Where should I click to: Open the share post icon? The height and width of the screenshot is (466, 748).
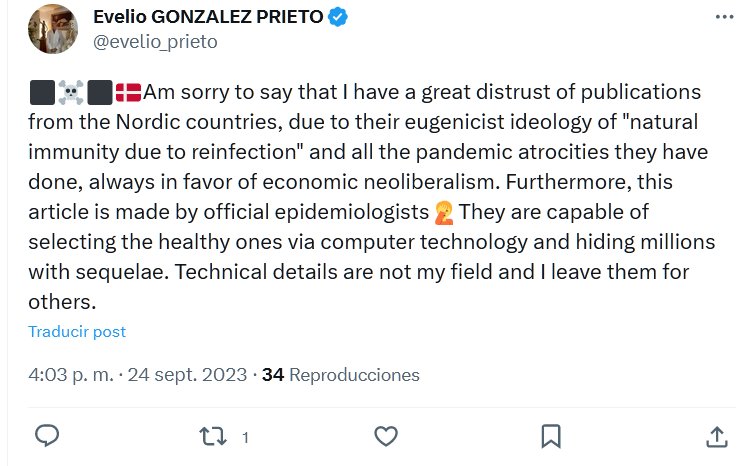click(716, 436)
